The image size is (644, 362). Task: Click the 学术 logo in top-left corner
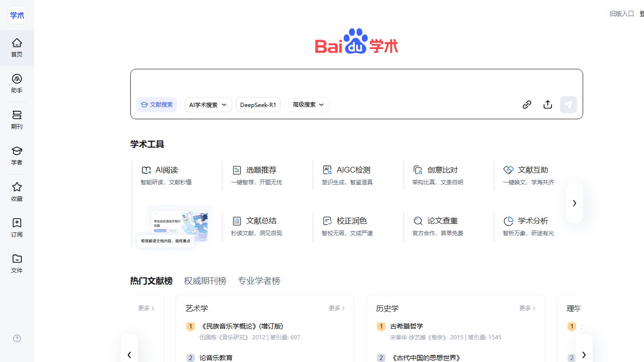pos(17,15)
